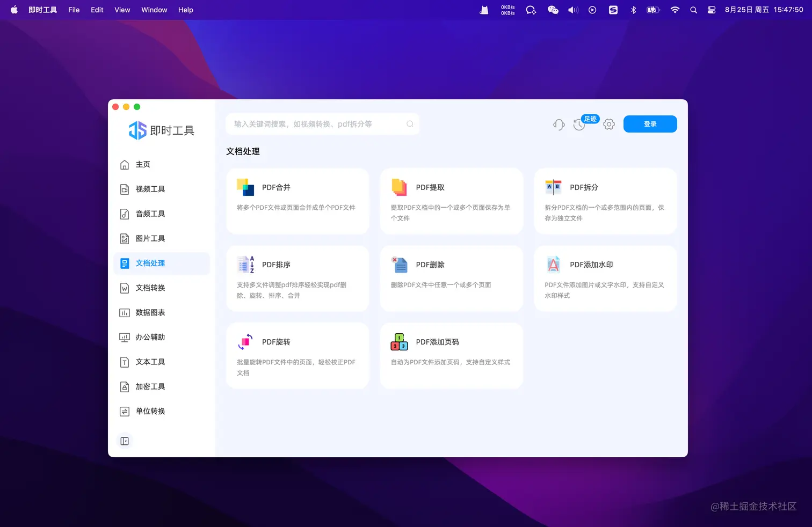This screenshot has height=527, width=812.
Task: Click the PDF拆分 card description text
Action: pyautogui.click(x=604, y=213)
